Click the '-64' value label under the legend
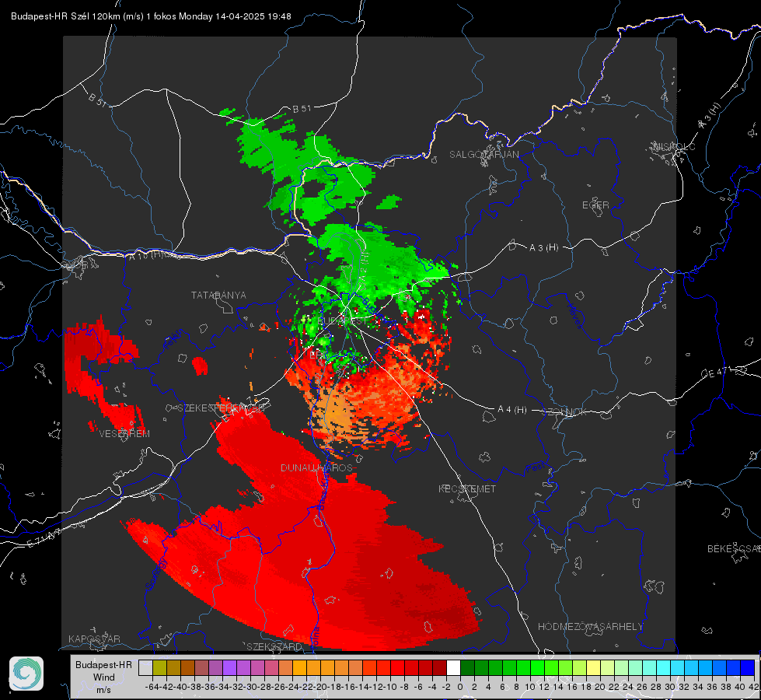 click(x=152, y=687)
